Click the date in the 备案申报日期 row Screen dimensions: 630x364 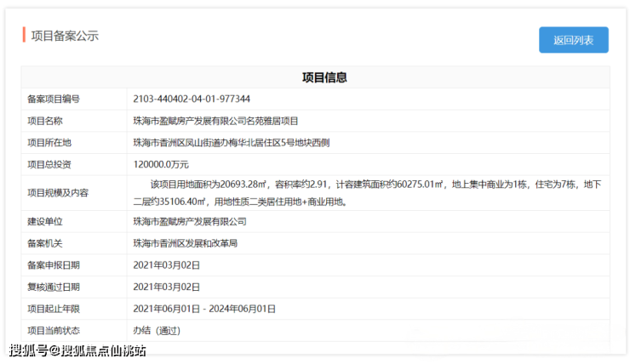(167, 265)
